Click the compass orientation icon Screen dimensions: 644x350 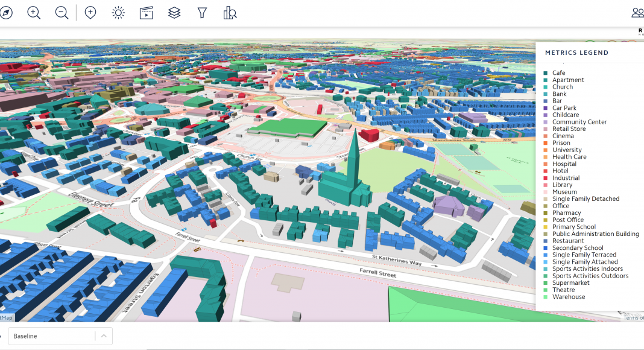tap(5, 13)
